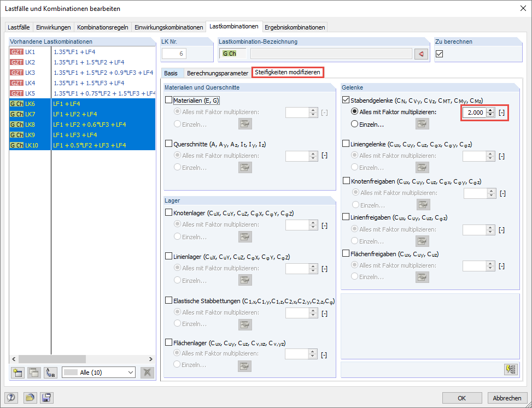
Task: Open the Berechnungsparameter tab
Action: tap(217, 72)
